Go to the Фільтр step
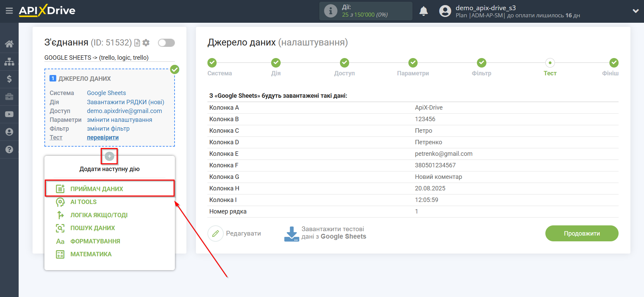 482,63
